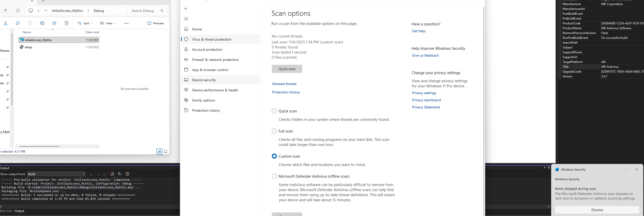The image size is (644, 216).
Task: Open the Show output from dropdown
Action: 56,174
